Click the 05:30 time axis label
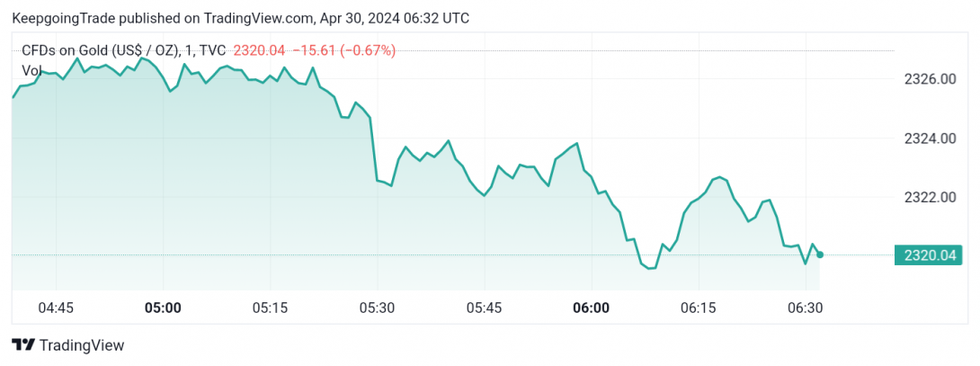 coord(378,308)
